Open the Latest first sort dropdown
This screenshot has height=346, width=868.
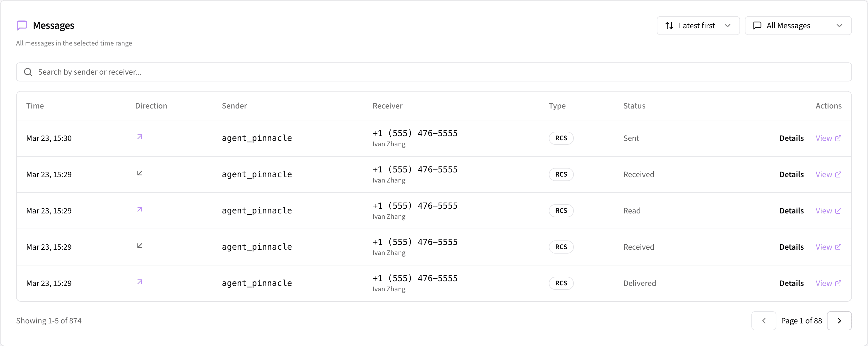[x=698, y=25]
